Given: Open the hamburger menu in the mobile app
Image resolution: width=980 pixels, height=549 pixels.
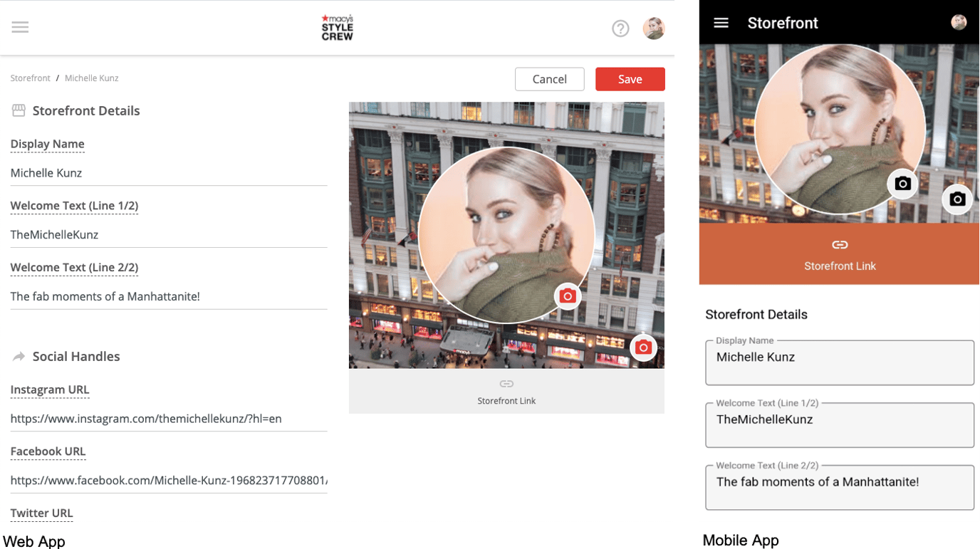Looking at the screenshot, I should [721, 22].
